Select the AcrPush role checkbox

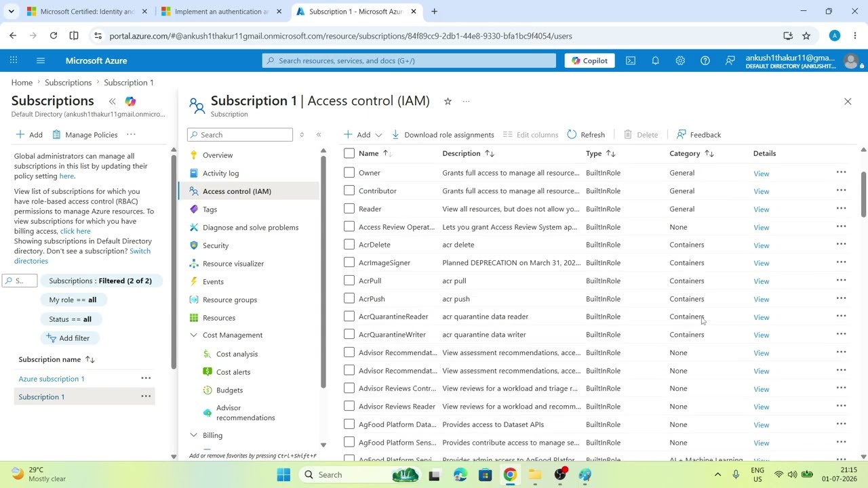[349, 298]
